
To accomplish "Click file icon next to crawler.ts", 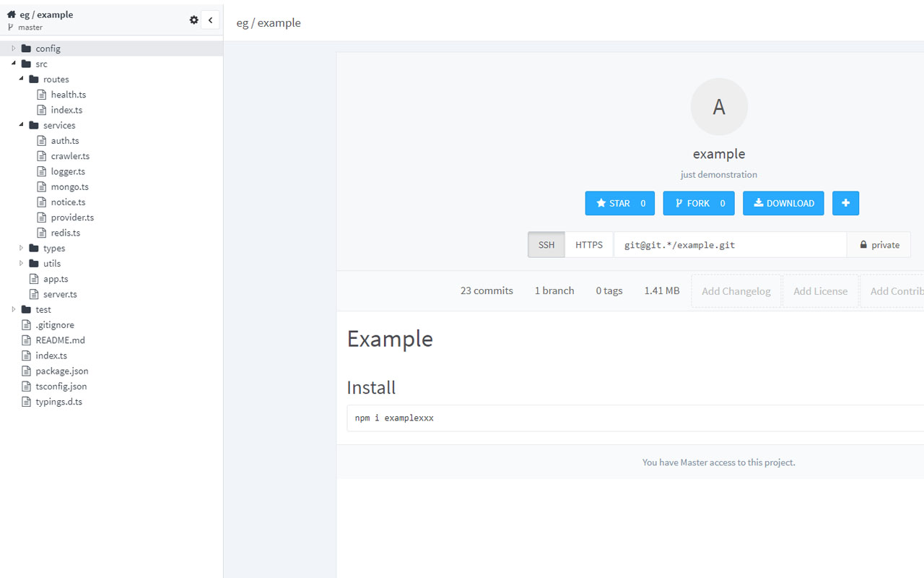I will [x=42, y=156].
